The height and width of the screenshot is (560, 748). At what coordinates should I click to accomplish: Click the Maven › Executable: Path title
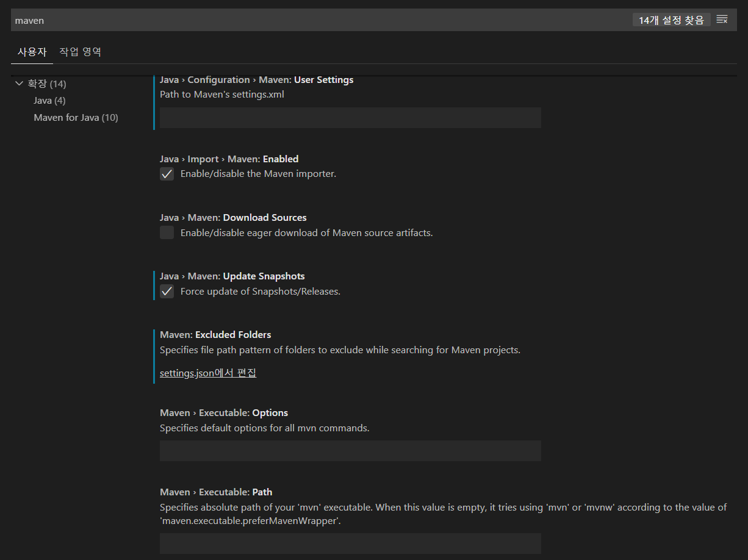click(x=216, y=492)
